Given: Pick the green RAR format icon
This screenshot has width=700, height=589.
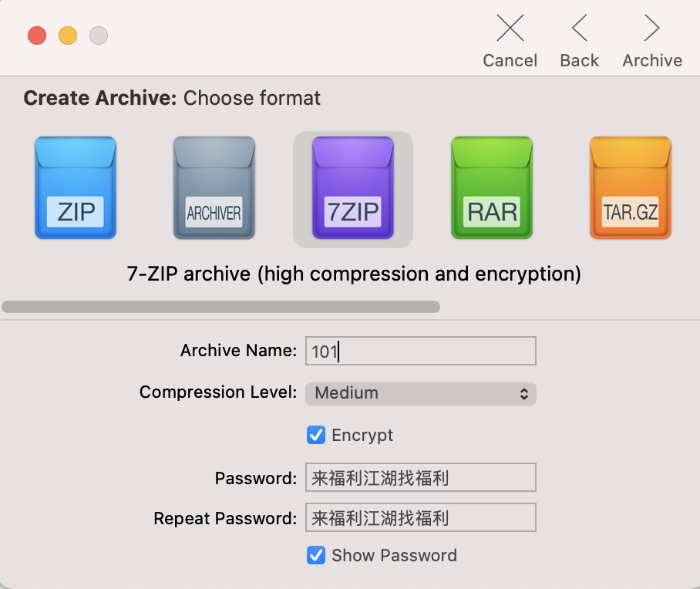Looking at the screenshot, I should [492, 188].
